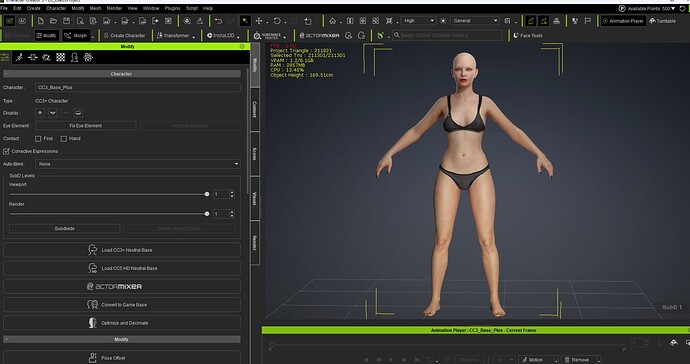Image resolution: width=690 pixels, height=364 pixels.
Task: Click the sun light toggle icon
Action: (443, 21)
